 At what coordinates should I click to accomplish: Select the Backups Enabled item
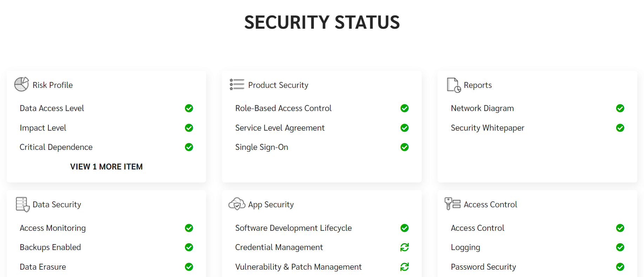(50, 247)
